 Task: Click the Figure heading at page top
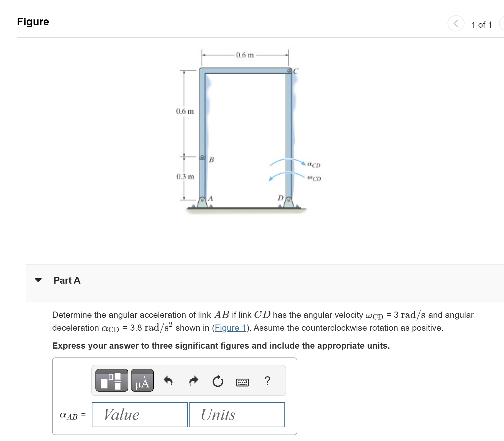coord(33,21)
